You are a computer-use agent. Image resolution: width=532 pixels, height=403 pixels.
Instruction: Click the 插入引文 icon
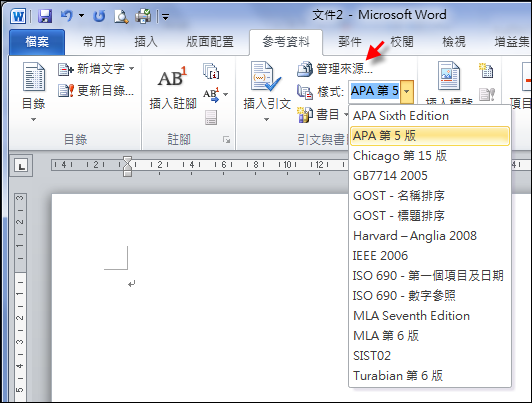click(266, 77)
